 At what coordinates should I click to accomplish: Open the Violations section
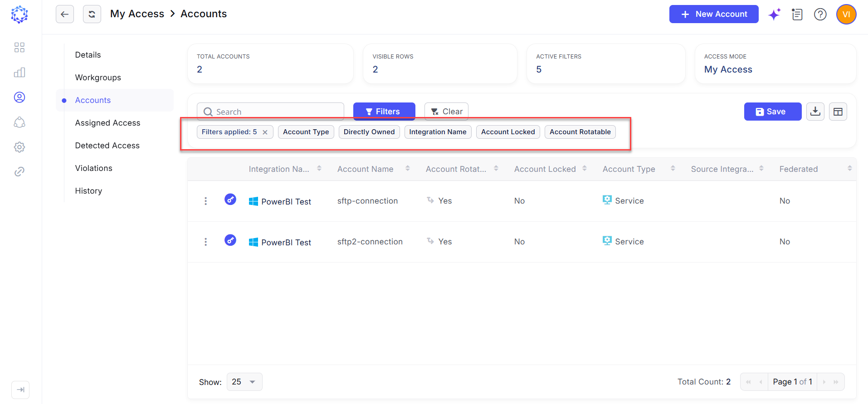(94, 168)
